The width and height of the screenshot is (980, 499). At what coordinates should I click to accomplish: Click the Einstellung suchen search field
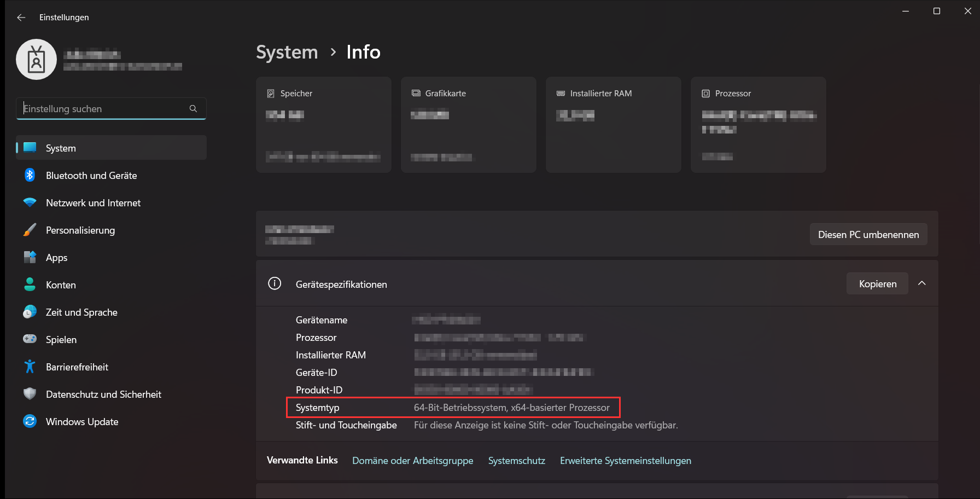point(98,108)
